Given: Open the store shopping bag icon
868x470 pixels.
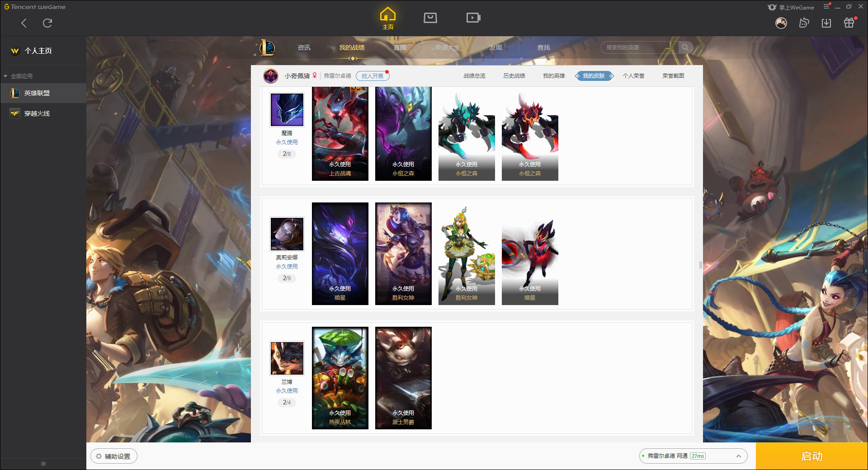Looking at the screenshot, I should pyautogui.click(x=430, y=18).
